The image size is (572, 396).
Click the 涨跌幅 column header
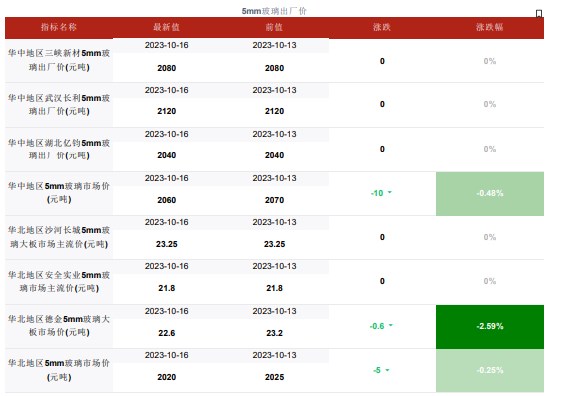pos(490,27)
